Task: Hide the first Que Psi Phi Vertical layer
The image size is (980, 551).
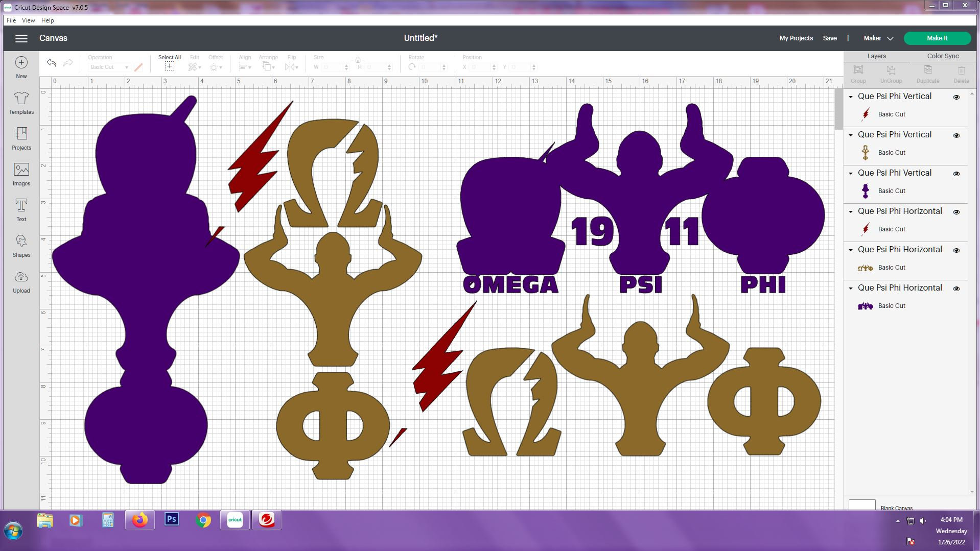Action: click(957, 97)
